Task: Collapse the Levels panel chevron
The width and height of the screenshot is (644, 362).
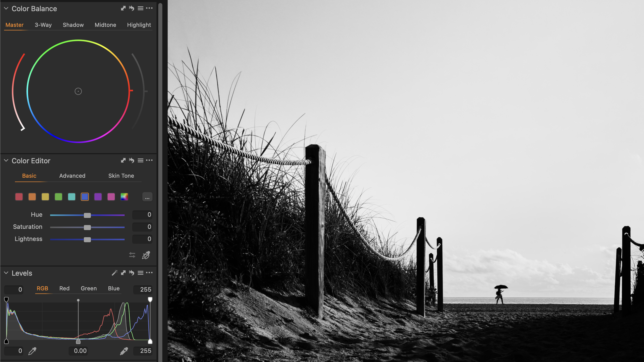Action: click(x=6, y=273)
